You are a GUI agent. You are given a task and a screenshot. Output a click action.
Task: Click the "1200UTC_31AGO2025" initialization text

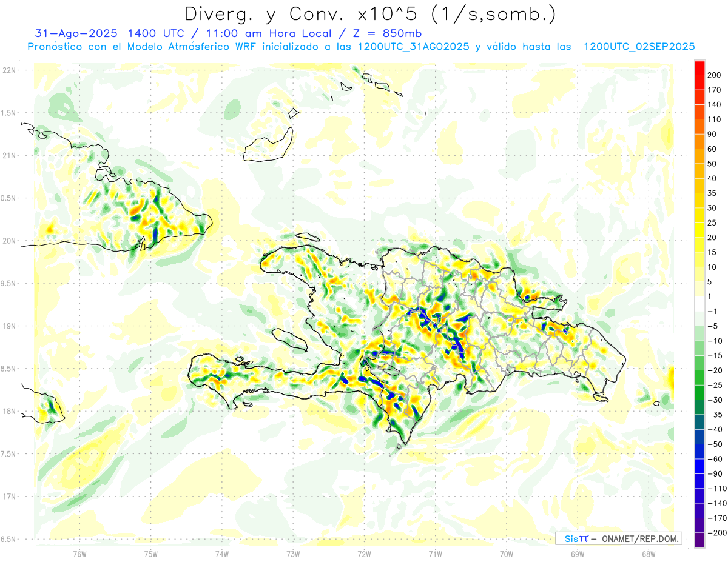click(x=414, y=47)
